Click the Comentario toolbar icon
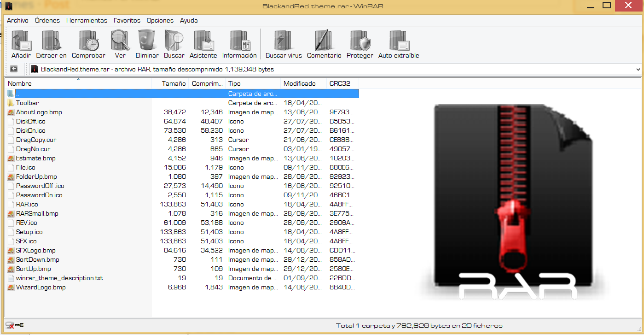Viewport: 644px width, 335px height. click(x=324, y=41)
